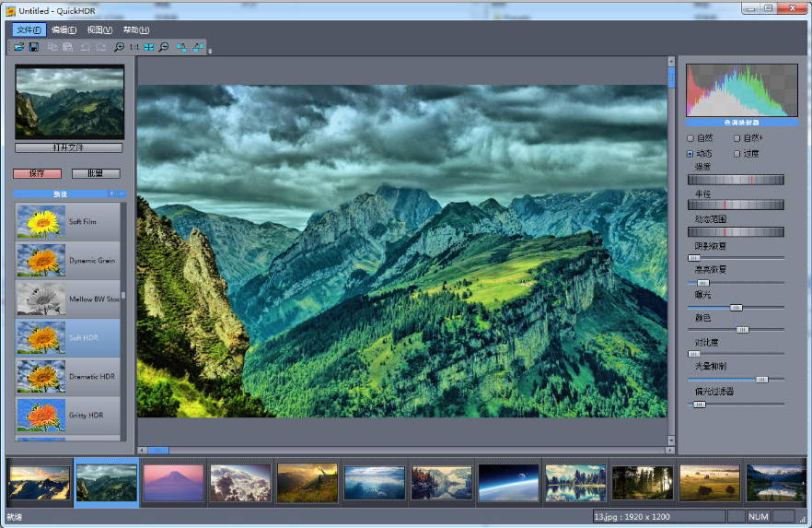Click the zoom in magnifier icon
This screenshot has width=812, height=528.
[119, 47]
